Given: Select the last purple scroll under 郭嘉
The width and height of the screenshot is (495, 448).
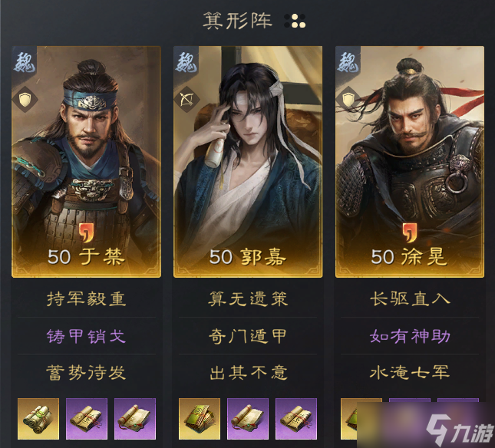Looking at the screenshot, I should coord(296,419).
